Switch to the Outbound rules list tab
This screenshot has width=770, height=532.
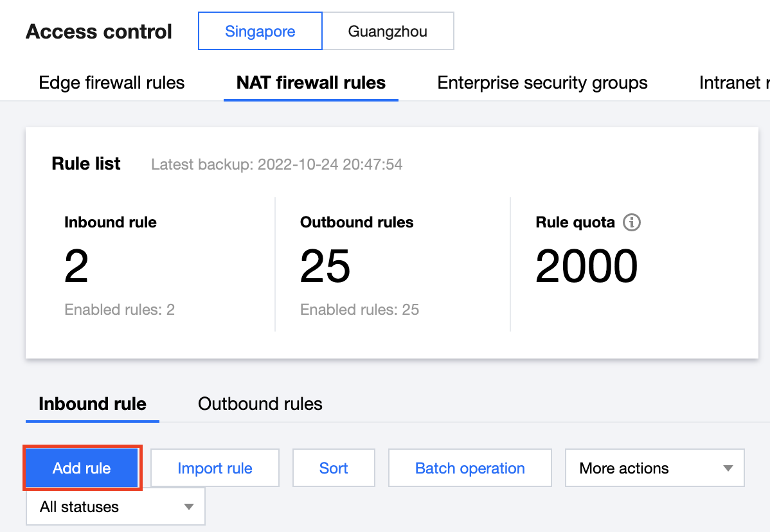click(260, 404)
